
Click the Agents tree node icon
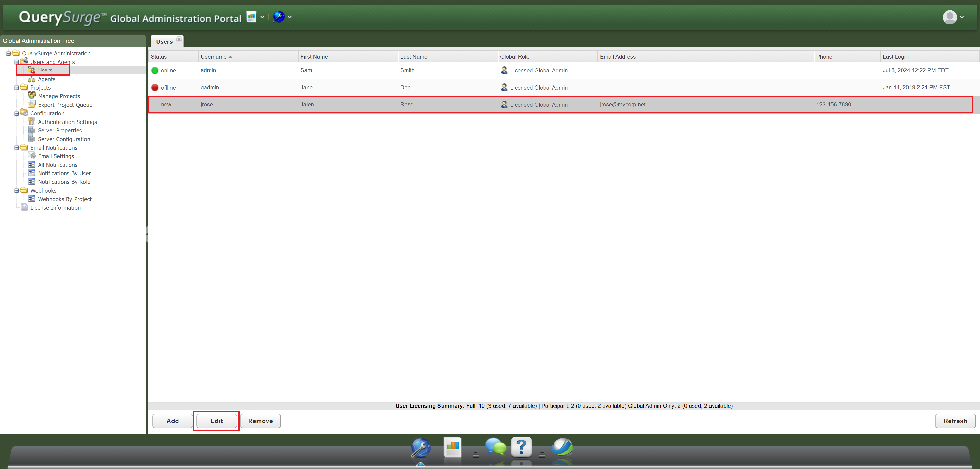click(x=32, y=79)
